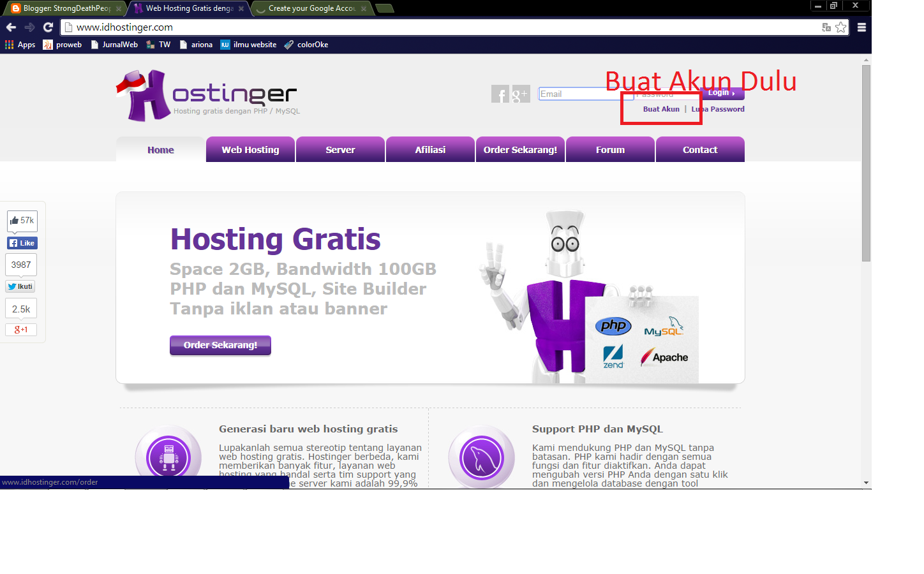Open the Server navigation menu
The height and width of the screenshot is (574, 924).
point(340,150)
